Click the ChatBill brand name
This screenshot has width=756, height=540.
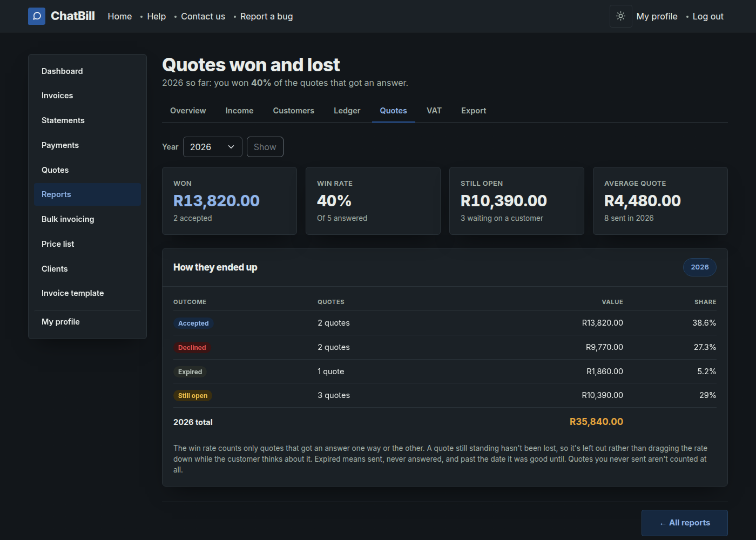click(x=73, y=16)
